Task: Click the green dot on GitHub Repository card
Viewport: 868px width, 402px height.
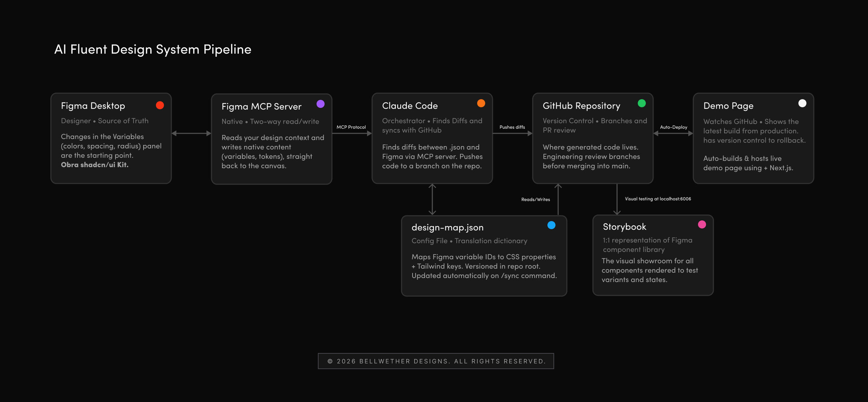Action: 642,103
